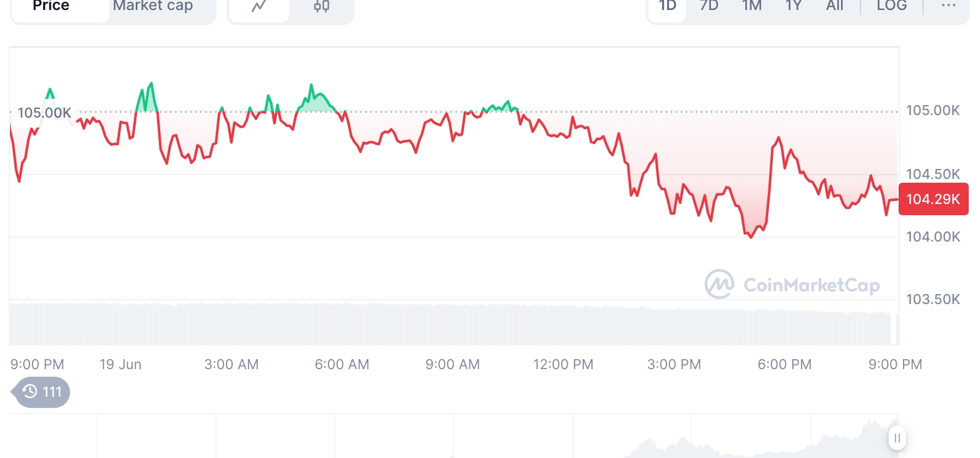Viewport: 980px width, 458px height.
Task: Open the three-dot more options menu
Action: pyautogui.click(x=949, y=6)
